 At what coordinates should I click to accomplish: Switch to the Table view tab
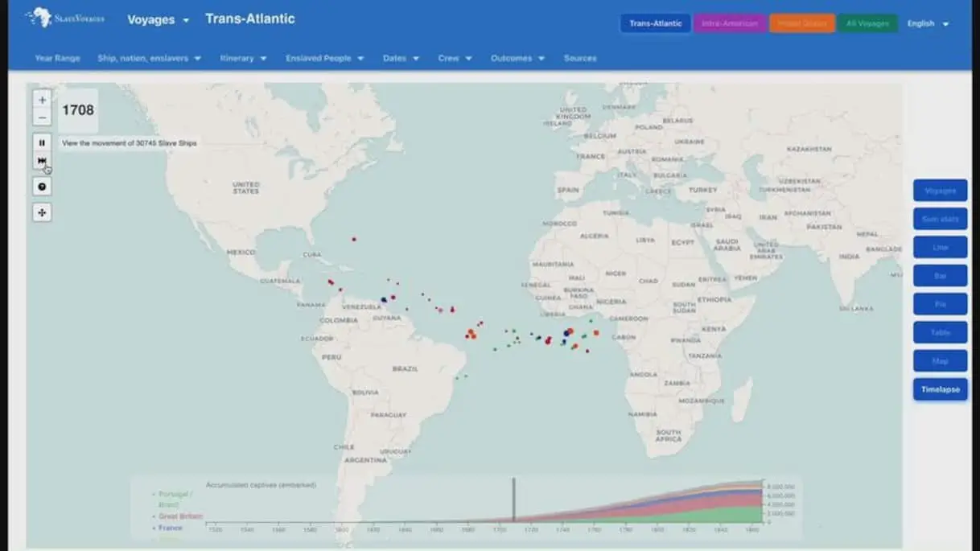tap(940, 332)
